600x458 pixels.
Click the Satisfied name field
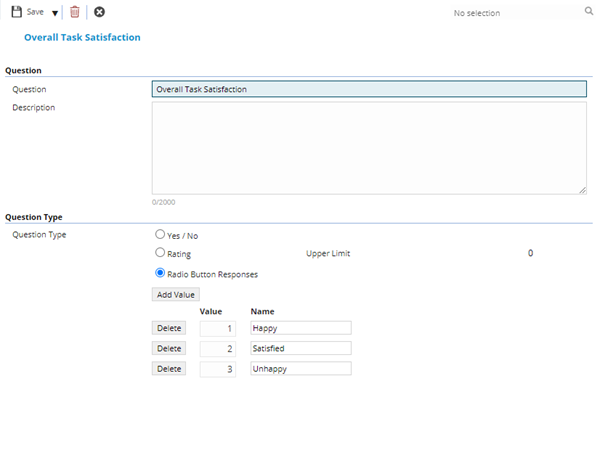click(x=300, y=348)
